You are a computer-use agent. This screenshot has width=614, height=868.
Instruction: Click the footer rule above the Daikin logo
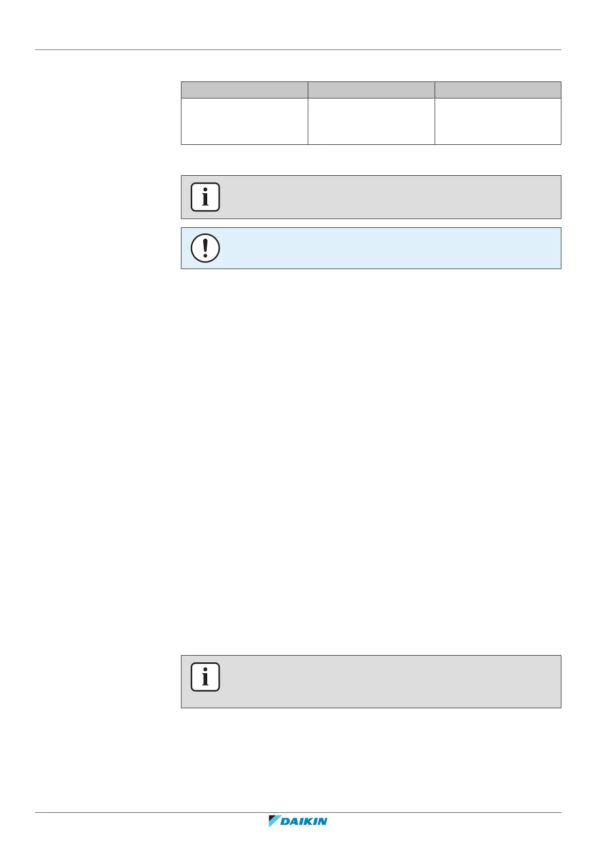[x=297, y=813]
